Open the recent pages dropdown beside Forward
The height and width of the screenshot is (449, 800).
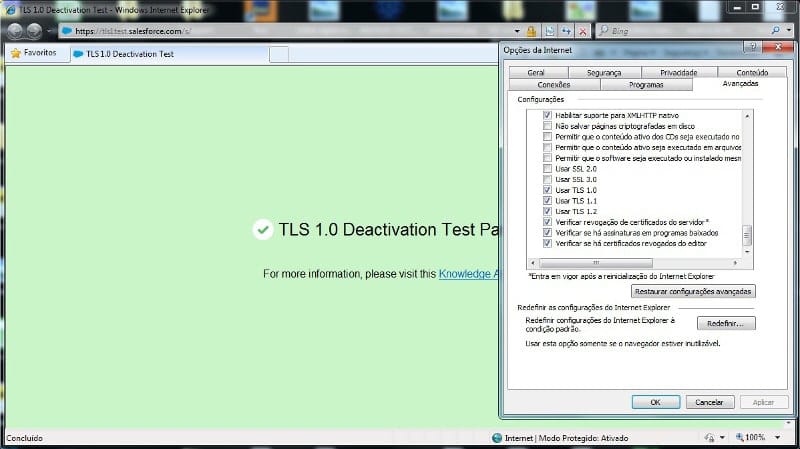49,31
